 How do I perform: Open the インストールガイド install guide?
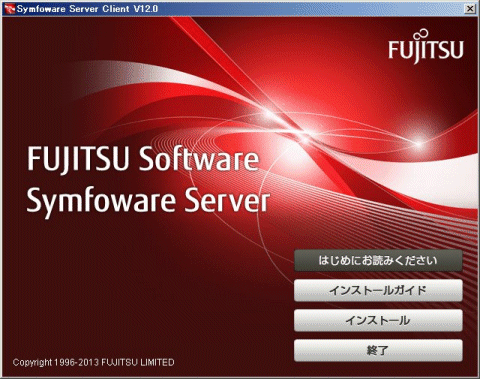click(378, 290)
